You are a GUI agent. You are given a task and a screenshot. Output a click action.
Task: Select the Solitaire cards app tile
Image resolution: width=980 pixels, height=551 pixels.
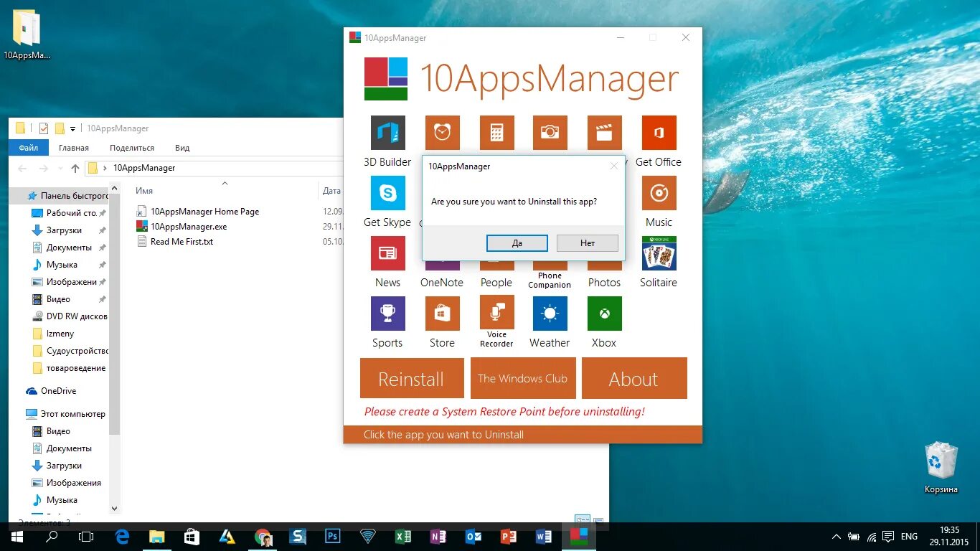pos(659,253)
